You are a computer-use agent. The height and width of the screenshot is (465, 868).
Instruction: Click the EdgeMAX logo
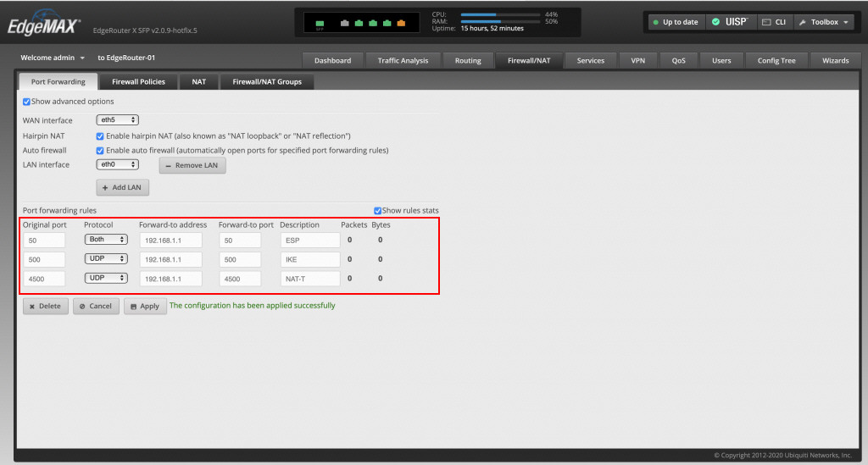click(44, 25)
